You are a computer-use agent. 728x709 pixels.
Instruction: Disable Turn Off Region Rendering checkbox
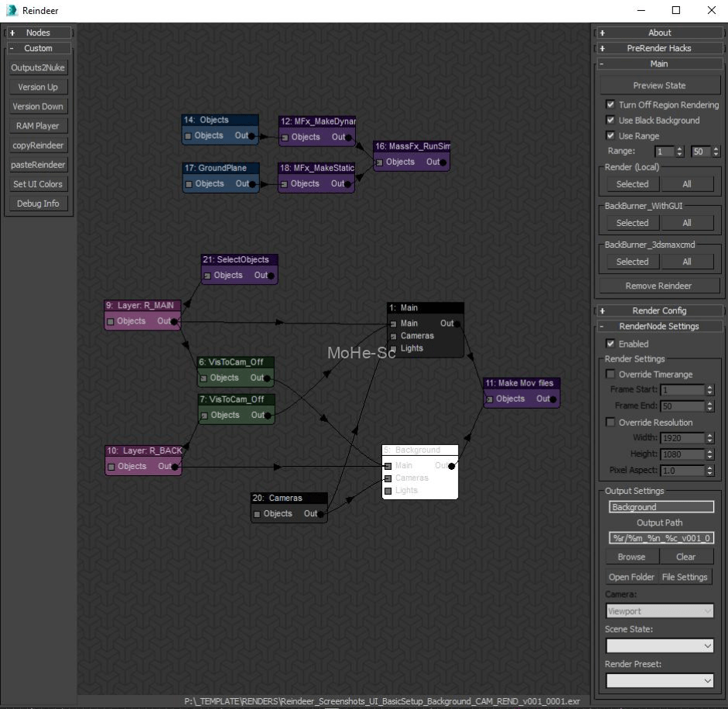pyautogui.click(x=610, y=104)
